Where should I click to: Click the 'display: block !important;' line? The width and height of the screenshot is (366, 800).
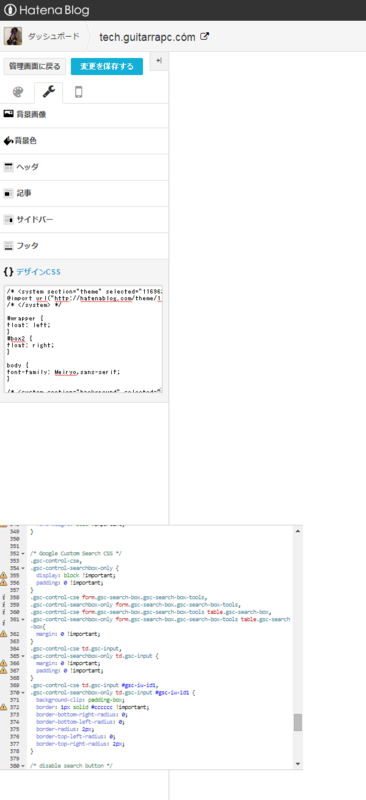coord(76,575)
